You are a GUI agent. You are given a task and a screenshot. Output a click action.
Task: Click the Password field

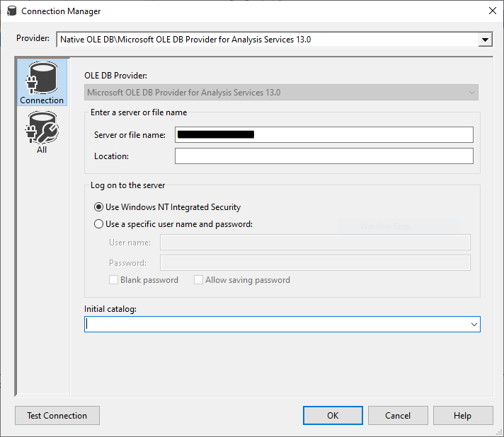click(x=315, y=262)
